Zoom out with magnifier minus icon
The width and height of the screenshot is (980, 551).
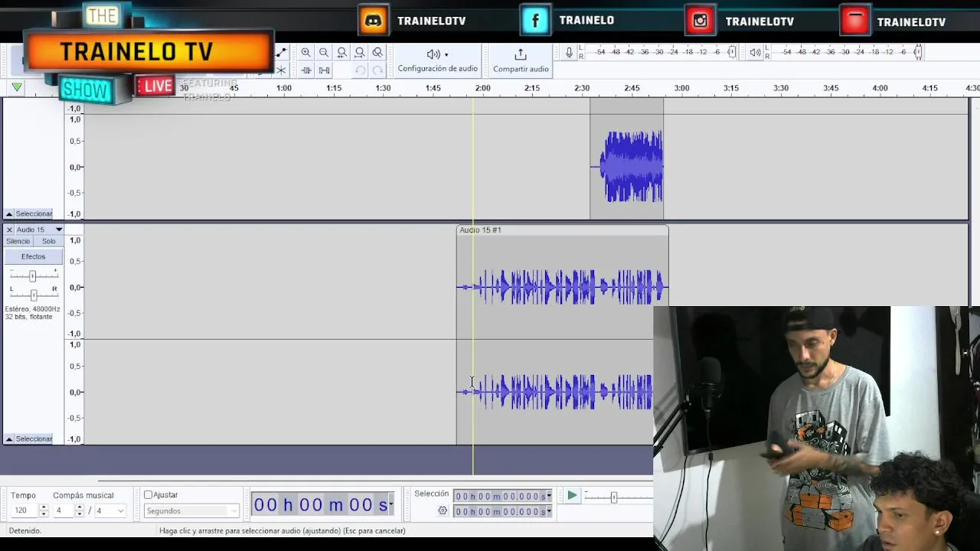point(324,53)
